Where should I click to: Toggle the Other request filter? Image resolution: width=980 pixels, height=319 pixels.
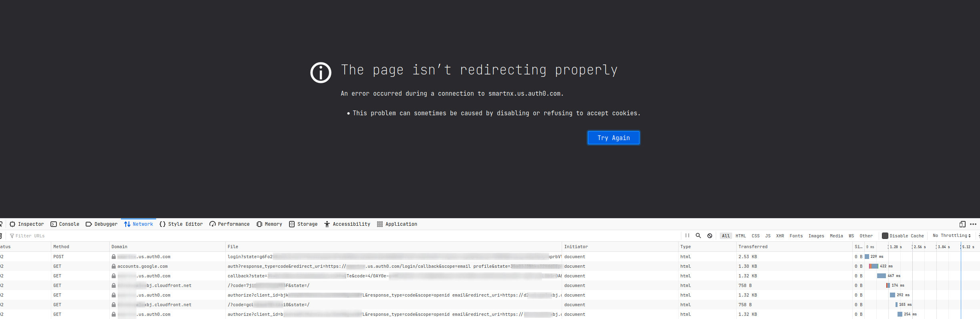[x=866, y=236]
